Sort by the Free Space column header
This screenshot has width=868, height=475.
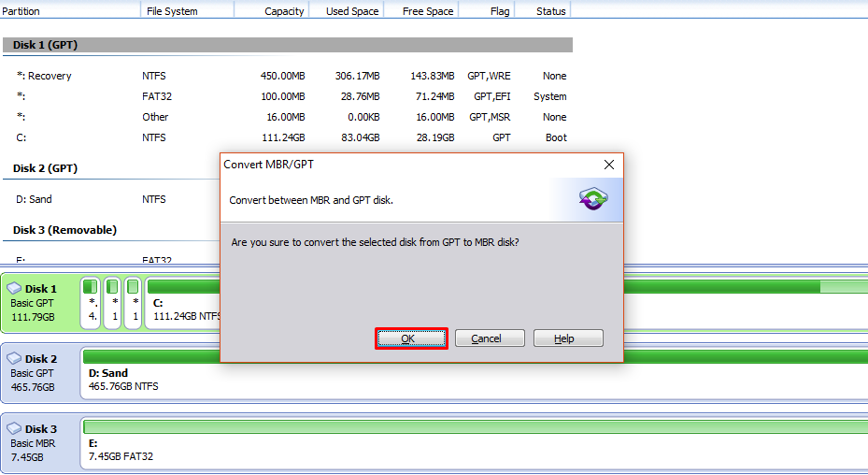(421, 10)
